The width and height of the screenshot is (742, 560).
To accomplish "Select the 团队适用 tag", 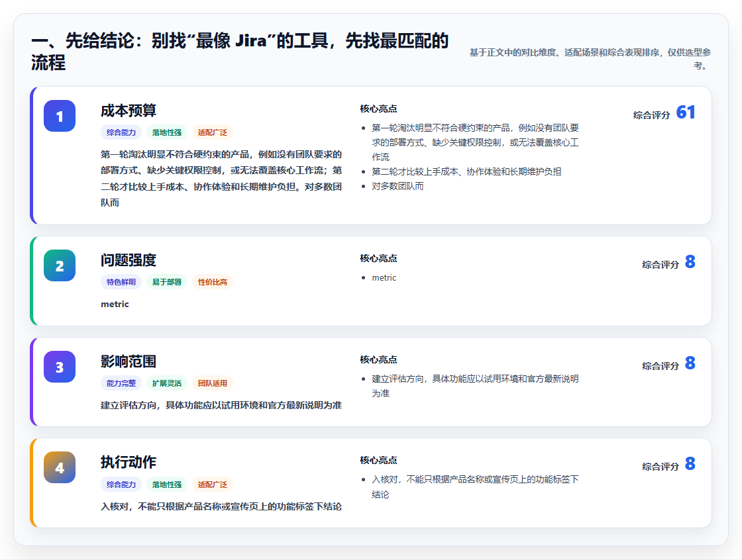I will [213, 383].
